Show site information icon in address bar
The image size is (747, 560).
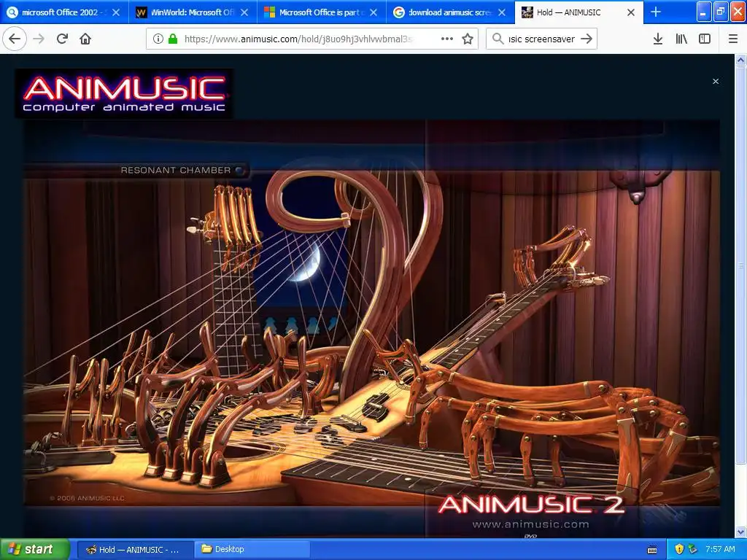pos(158,39)
